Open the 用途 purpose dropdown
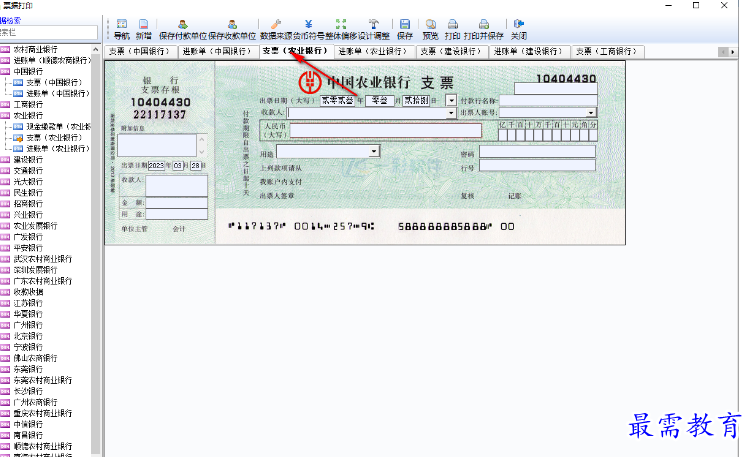Viewport: 750px width, 457px height. click(x=375, y=151)
